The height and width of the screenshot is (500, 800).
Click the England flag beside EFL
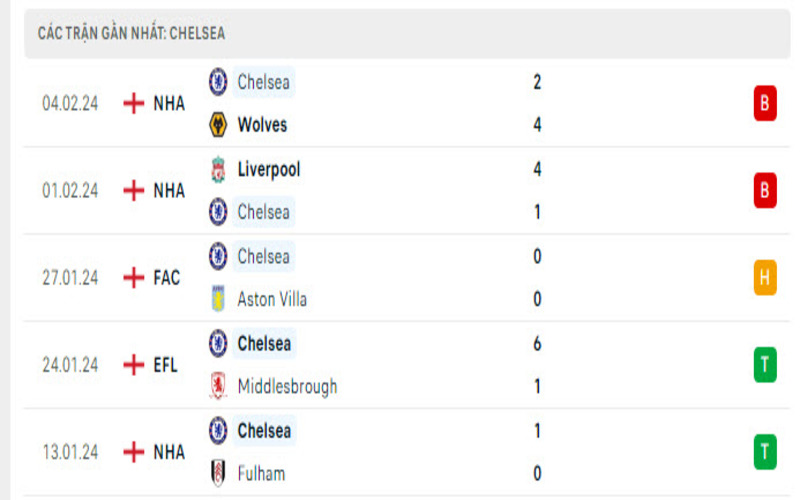pos(133,365)
